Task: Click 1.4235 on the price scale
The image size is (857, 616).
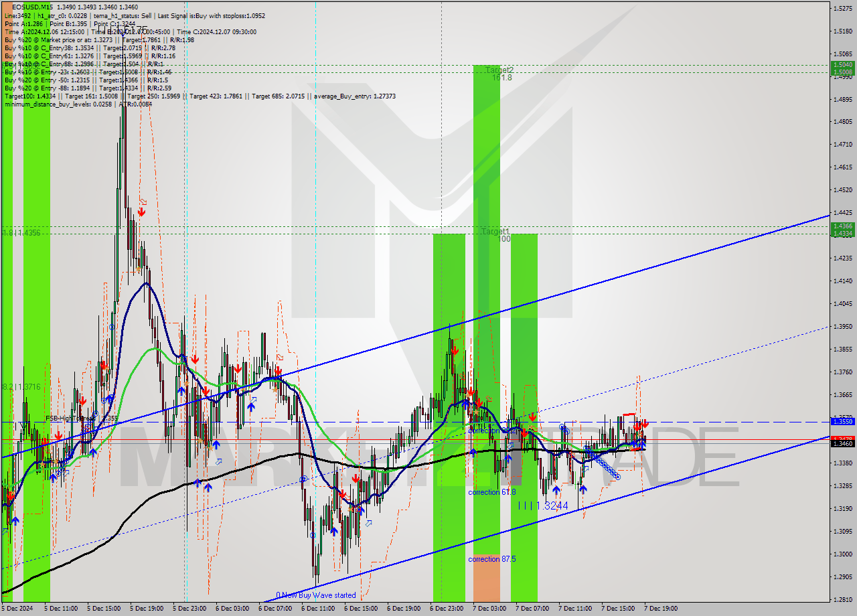Action: 842,258
